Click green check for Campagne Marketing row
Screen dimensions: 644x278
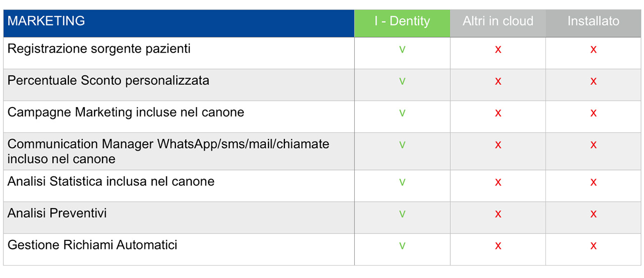coord(402,113)
